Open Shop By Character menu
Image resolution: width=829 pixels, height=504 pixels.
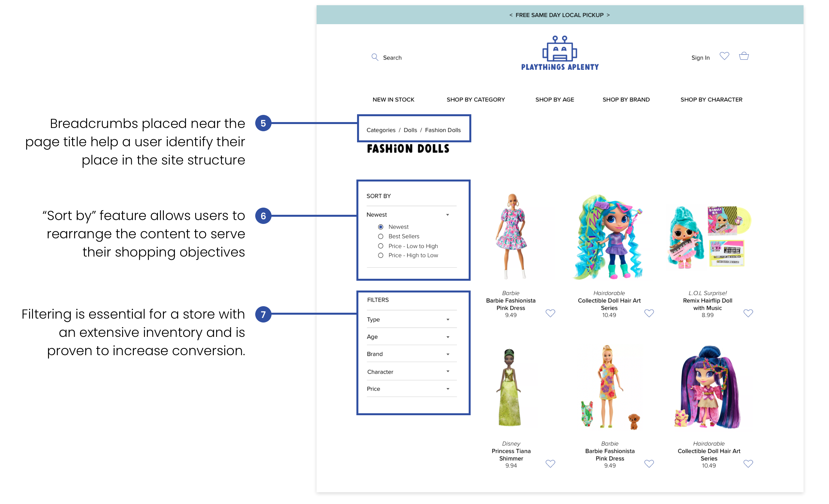point(711,100)
